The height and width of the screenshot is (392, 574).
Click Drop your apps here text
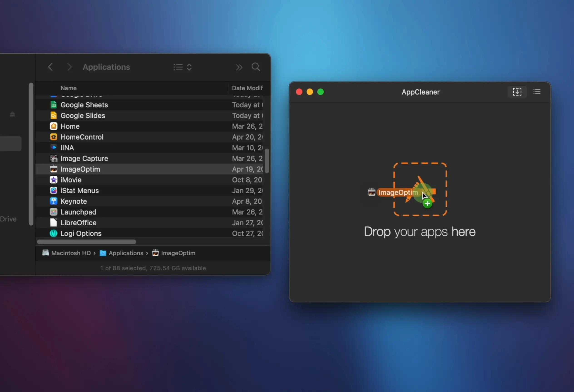click(420, 232)
